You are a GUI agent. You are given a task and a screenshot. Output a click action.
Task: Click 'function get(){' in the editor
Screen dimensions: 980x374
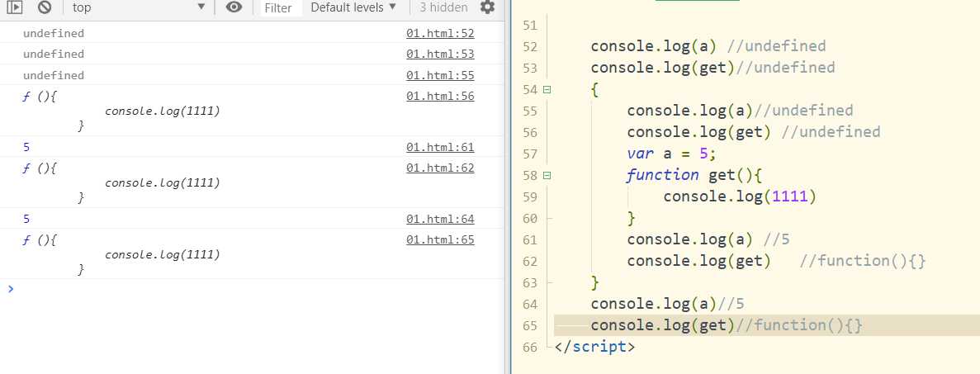tap(694, 174)
